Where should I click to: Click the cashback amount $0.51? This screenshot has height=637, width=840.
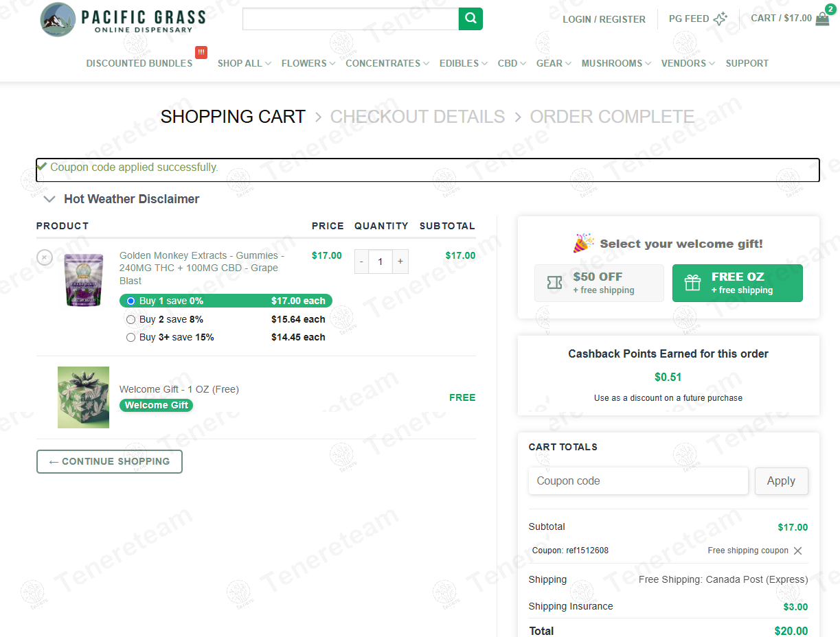click(x=668, y=377)
